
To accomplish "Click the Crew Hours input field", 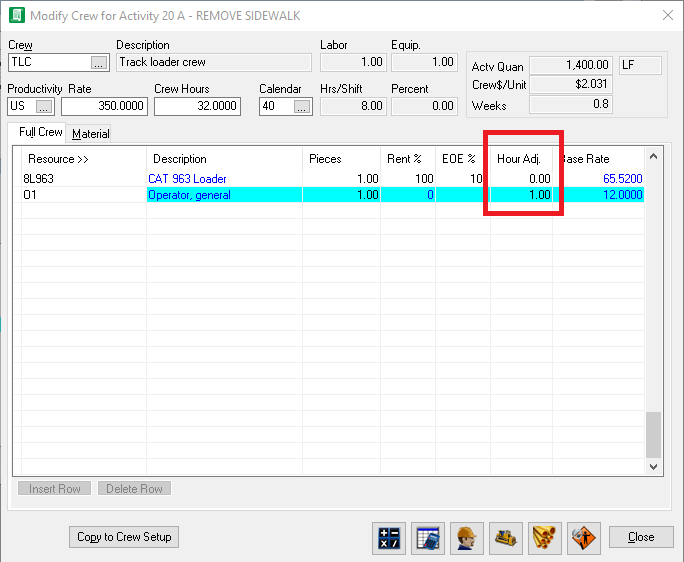I will click(x=196, y=106).
